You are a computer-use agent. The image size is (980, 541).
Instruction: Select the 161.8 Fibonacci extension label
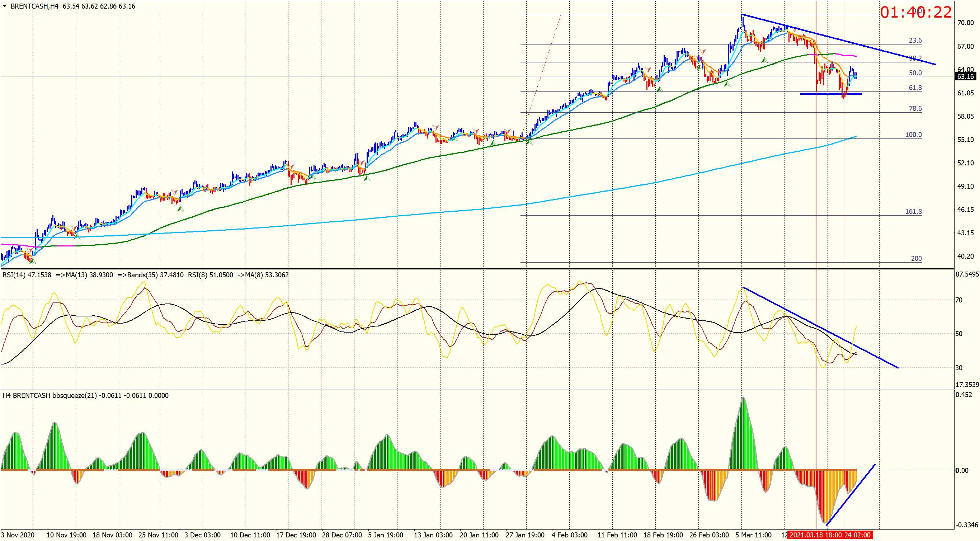[x=913, y=212]
